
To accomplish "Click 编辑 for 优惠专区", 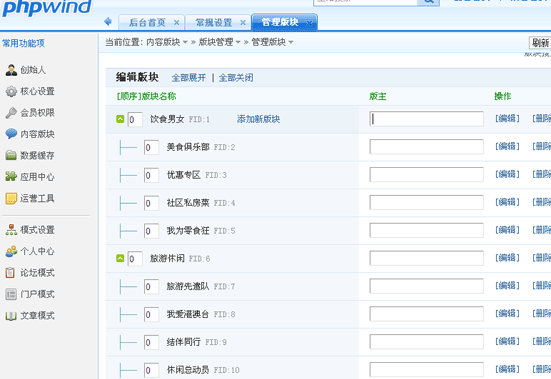I will point(507,174).
